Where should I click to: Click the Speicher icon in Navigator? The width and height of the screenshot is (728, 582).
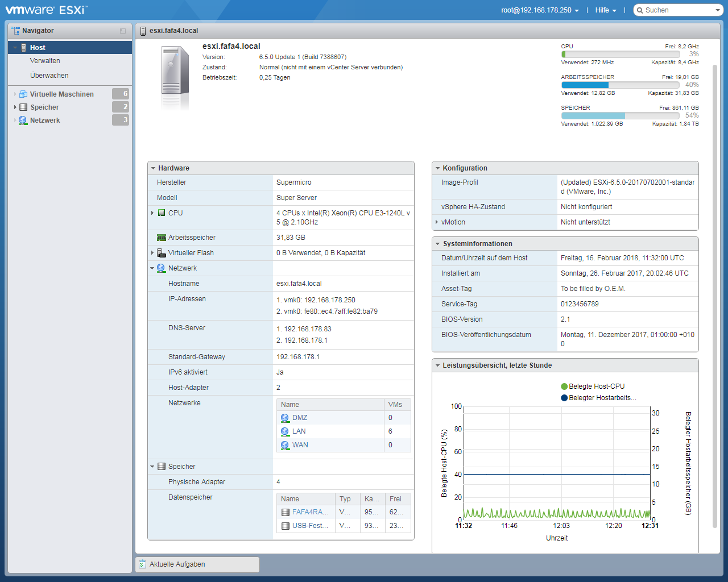point(23,107)
